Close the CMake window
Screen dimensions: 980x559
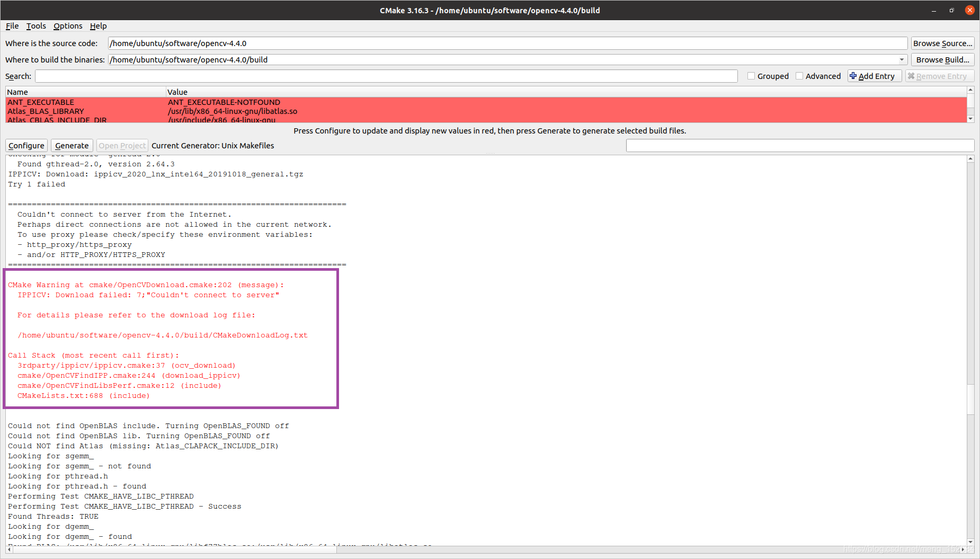970,10
